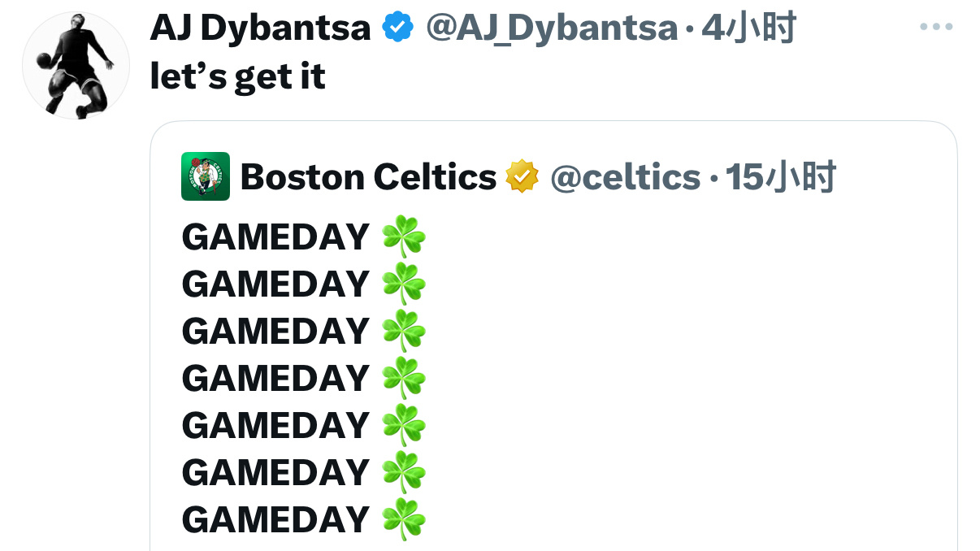Click the first shamrock emoji
This screenshot has height=551, width=980.
click(x=404, y=237)
